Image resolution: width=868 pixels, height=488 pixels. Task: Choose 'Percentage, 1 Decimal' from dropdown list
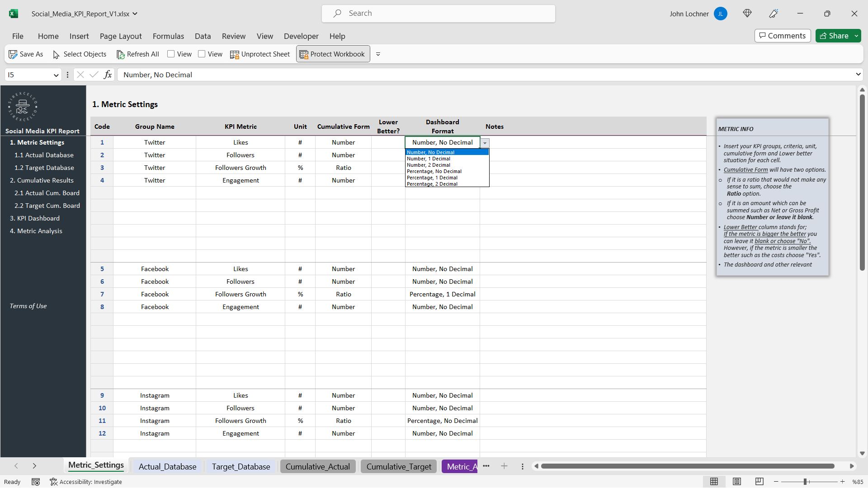(432, 178)
